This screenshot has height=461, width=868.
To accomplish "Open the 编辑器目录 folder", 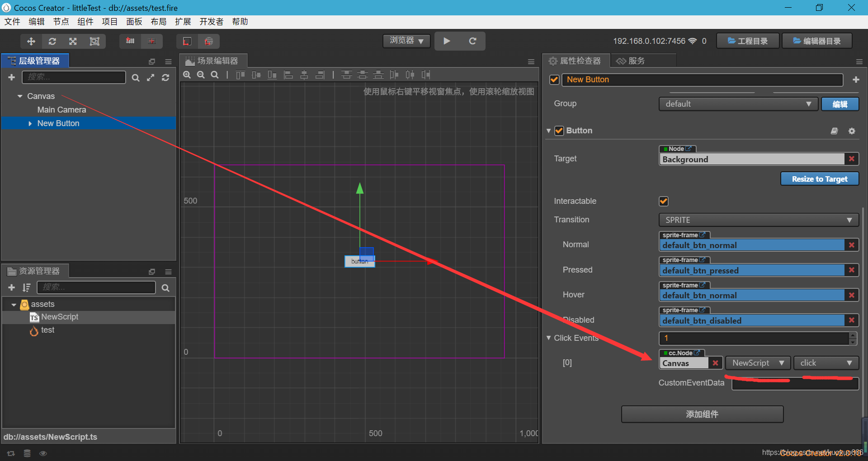I will pyautogui.click(x=817, y=41).
